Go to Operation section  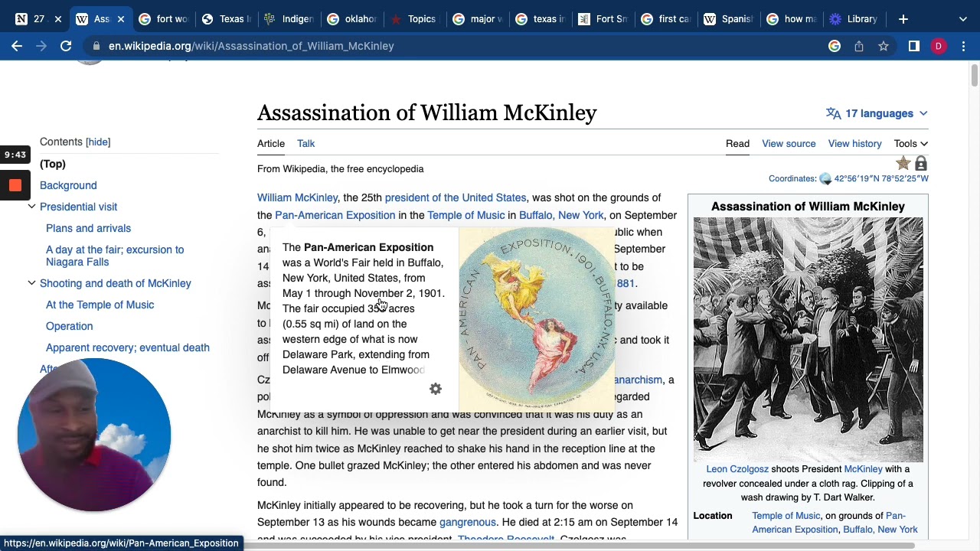69,326
